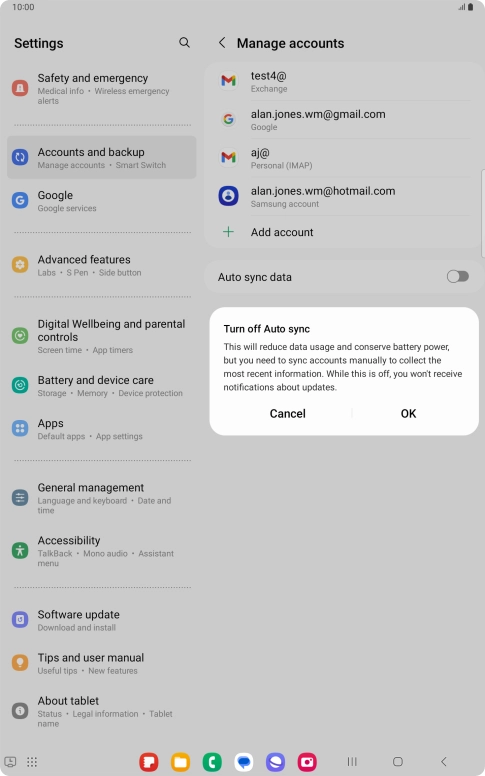This screenshot has width=485, height=776.
Task: Go back from Manage accounts
Action: click(222, 43)
